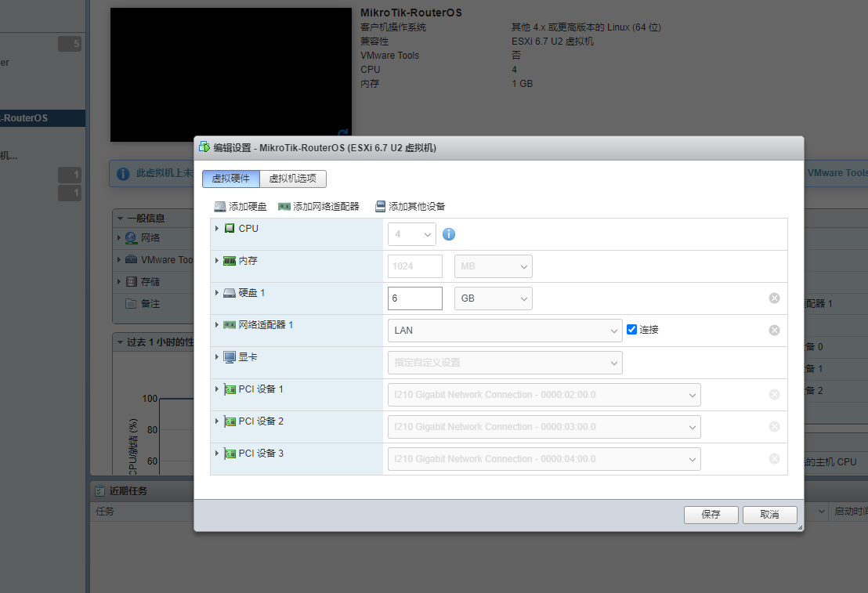Screen dimensions: 868x593
Task: Open the 显卡 custom settings dropdown
Action: pos(505,363)
